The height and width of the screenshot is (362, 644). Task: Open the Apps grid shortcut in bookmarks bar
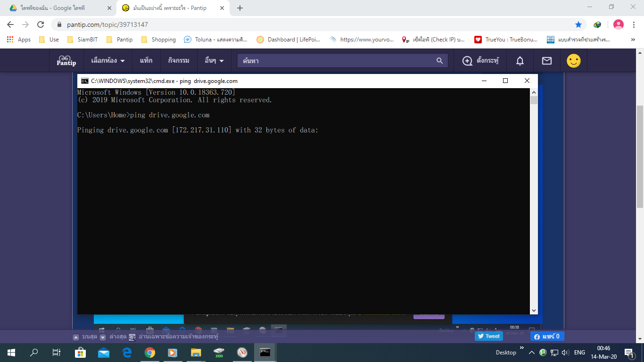coord(19,40)
